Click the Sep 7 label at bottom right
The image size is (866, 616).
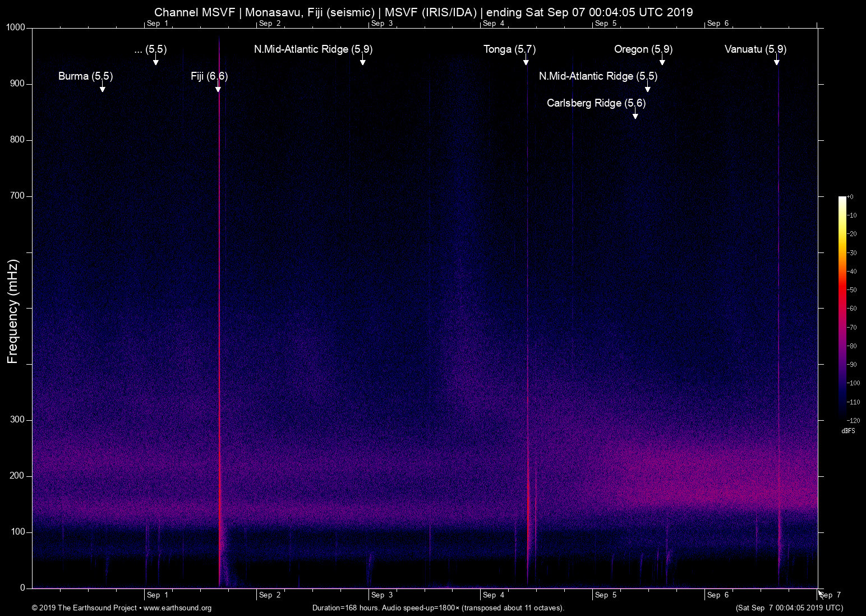[830, 595]
